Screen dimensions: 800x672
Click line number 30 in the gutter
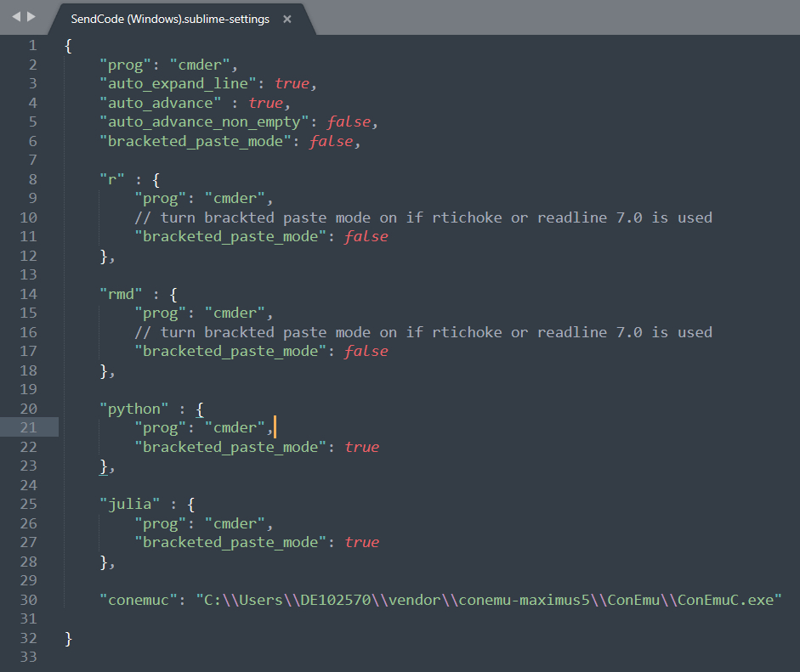pyautogui.click(x=27, y=600)
